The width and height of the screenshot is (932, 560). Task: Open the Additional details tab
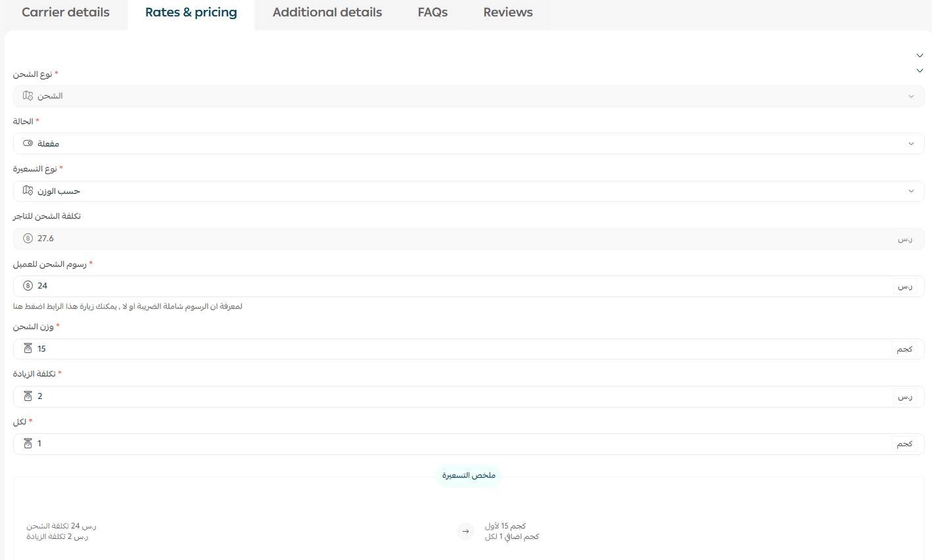[327, 12]
